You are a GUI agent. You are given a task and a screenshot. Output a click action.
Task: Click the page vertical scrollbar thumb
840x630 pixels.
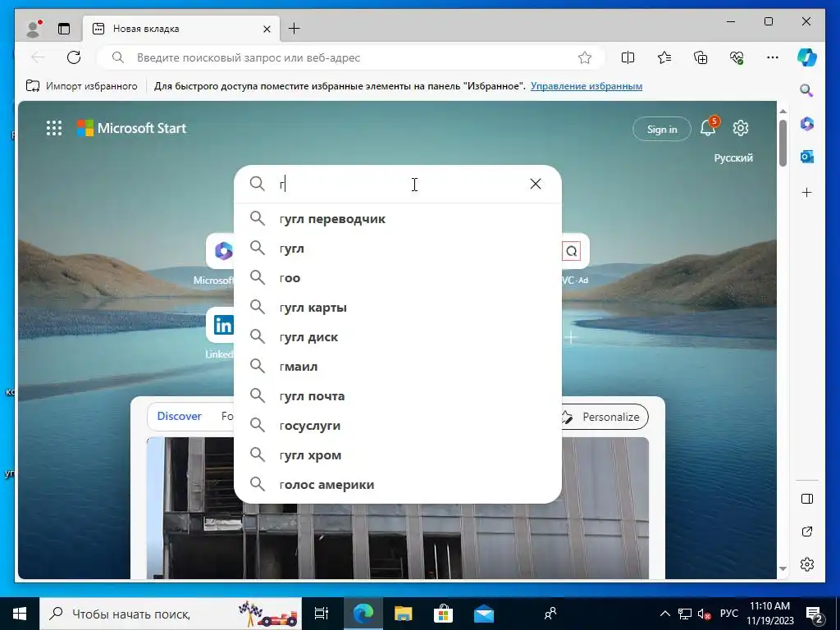click(783, 143)
